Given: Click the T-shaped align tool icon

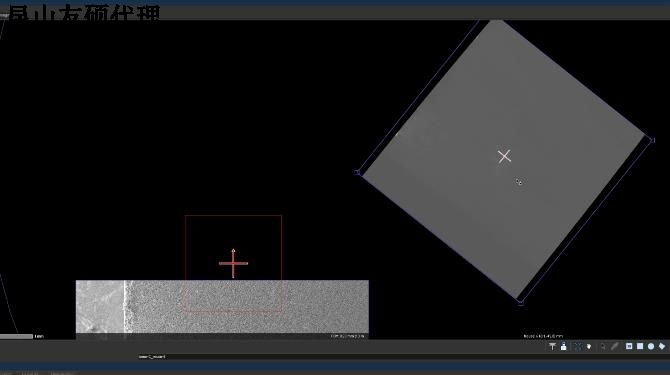Looking at the screenshot, I should (x=552, y=346).
